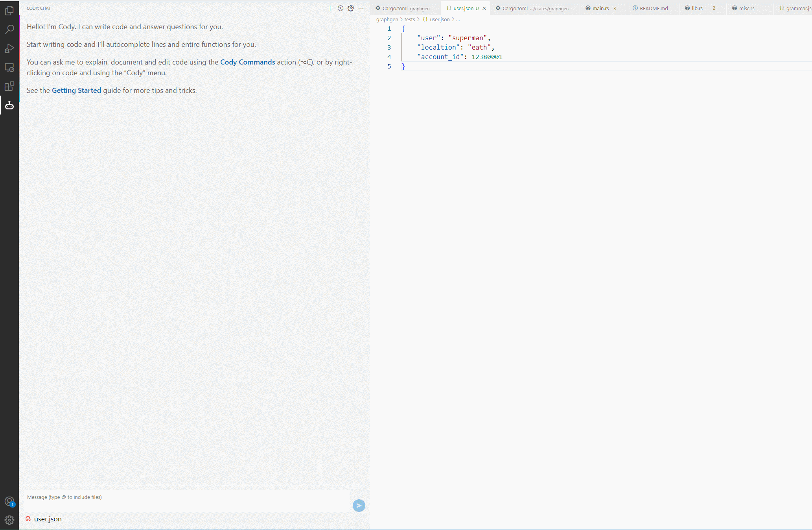Screen dimensions: 812x530
Task: Click tests folder in breadcrumb
Action: [409, 19]
